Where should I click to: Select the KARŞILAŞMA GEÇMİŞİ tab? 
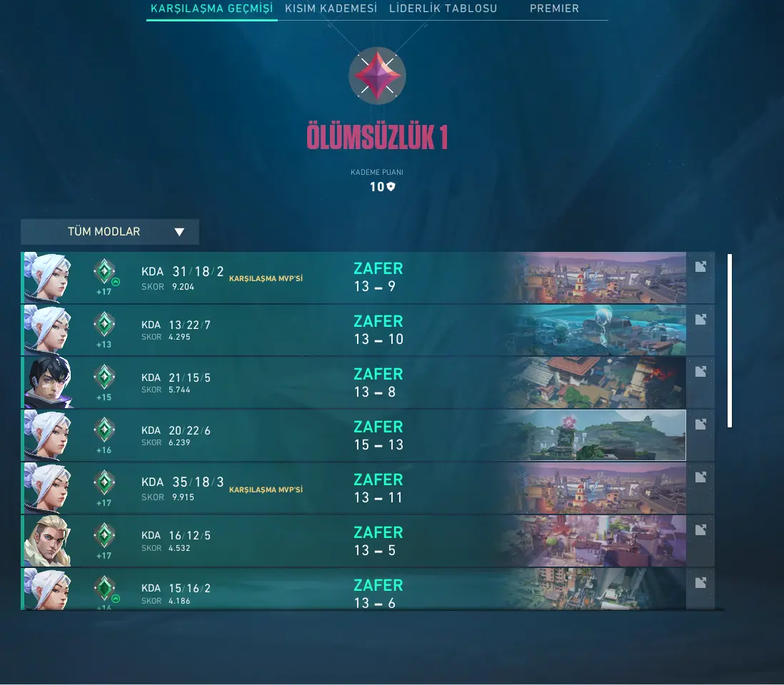click(x=211, y=9)
